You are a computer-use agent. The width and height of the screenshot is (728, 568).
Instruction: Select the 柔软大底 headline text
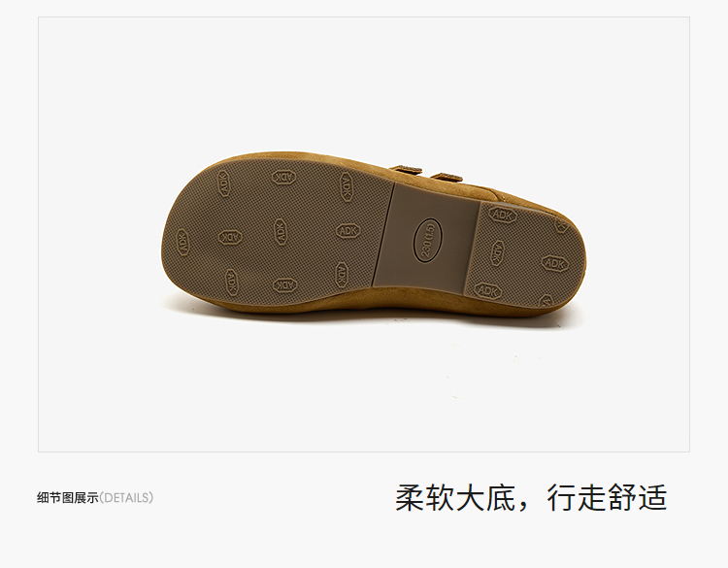point(455,498)
